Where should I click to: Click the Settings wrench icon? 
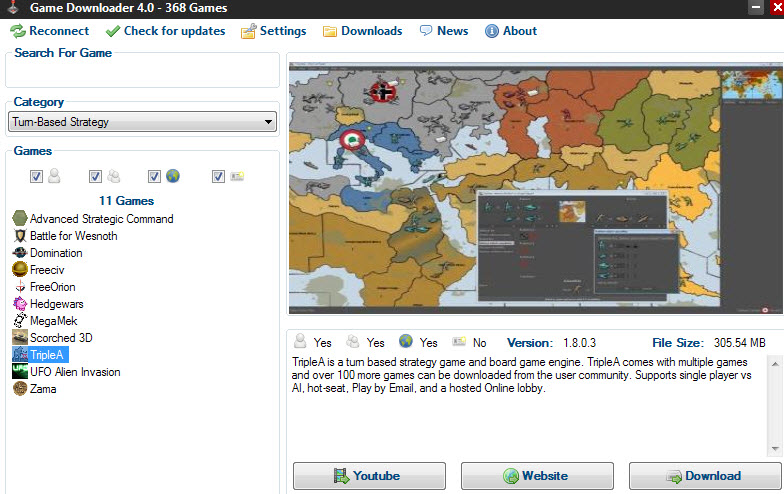pos(248,32)
